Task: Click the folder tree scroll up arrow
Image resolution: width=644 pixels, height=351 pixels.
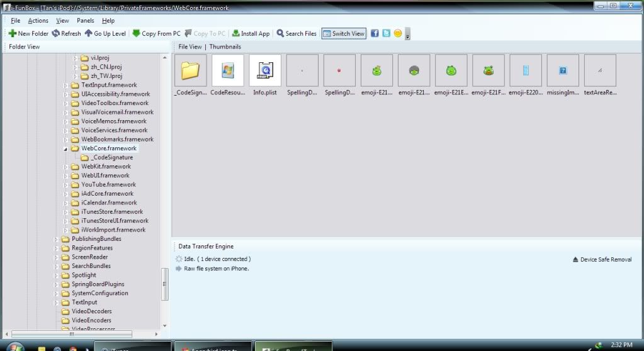Action: tap(165, 57)
